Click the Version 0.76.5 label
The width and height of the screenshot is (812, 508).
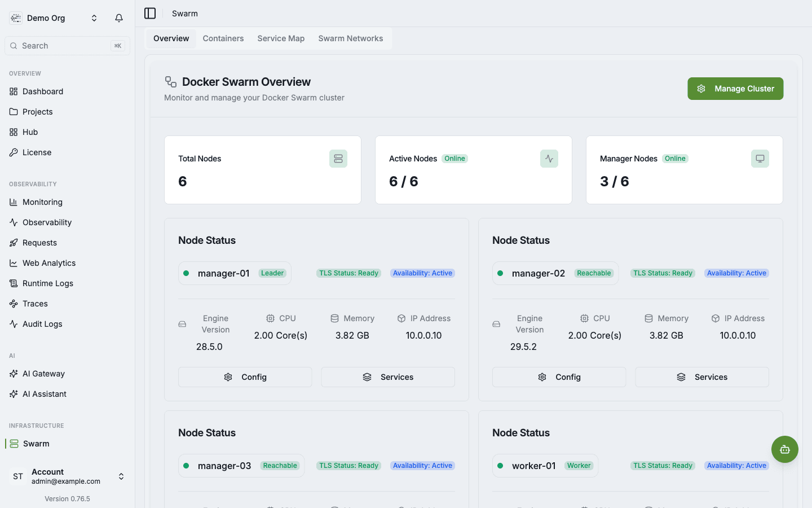67,499
